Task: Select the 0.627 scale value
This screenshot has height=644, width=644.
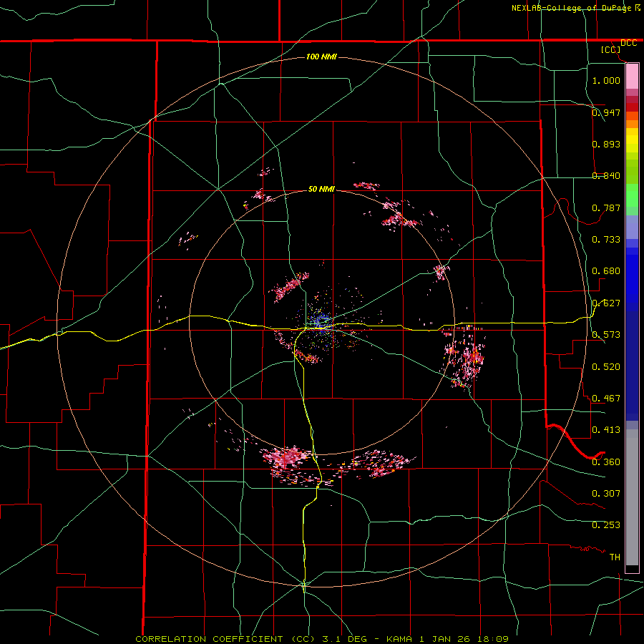Action: coord(606,303)
